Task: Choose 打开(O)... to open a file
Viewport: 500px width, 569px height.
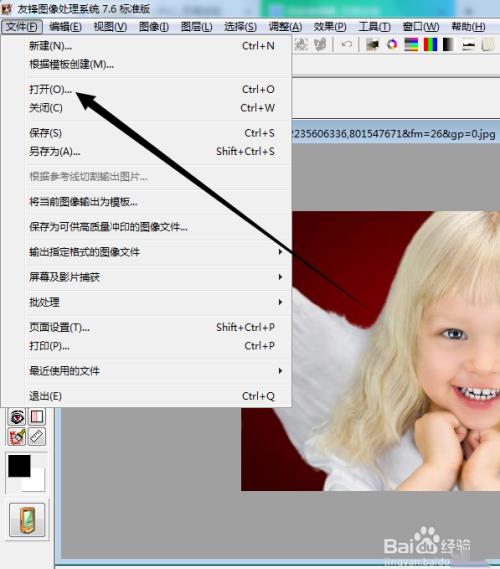Action: click(x=159, y=89)
